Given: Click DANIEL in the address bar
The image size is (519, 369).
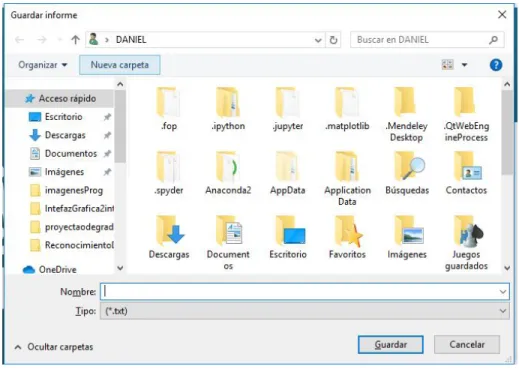Looking at the screenshot, I should coord(131,40).
